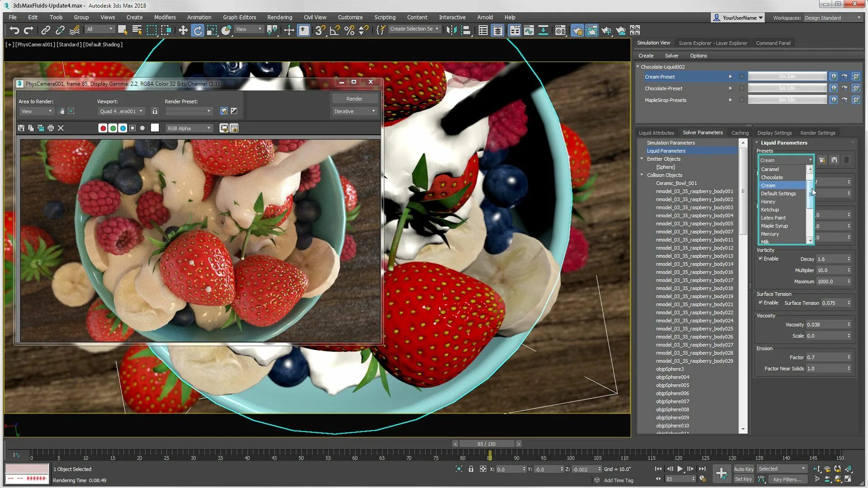Open Render Setup teapot icon
The image size is (868, 488).
[577, 30]
